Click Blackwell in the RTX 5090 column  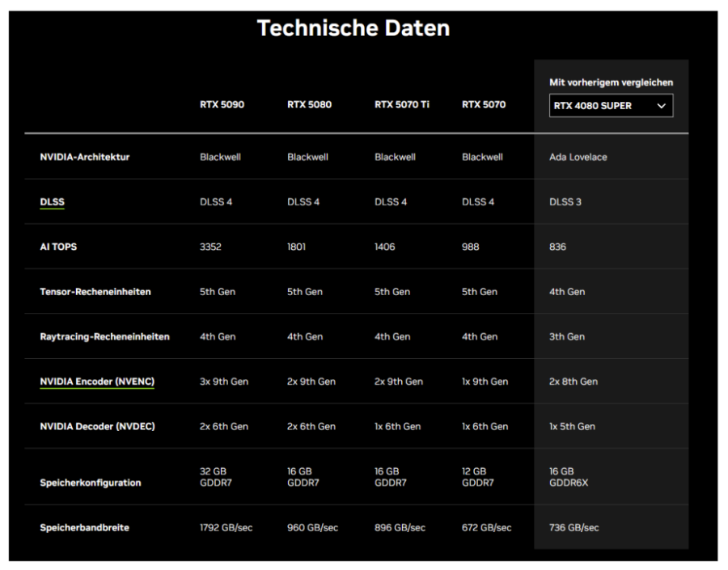(220, 157)
